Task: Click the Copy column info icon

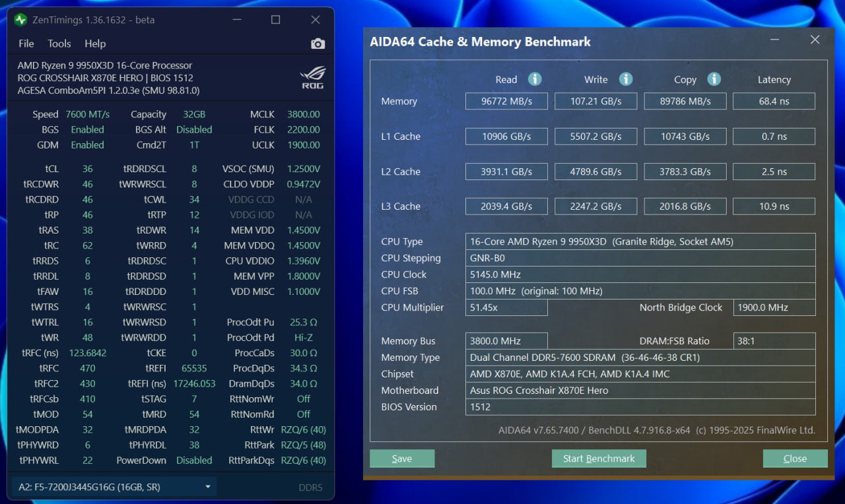Action: pyautogui.click(x=714, y=79)
